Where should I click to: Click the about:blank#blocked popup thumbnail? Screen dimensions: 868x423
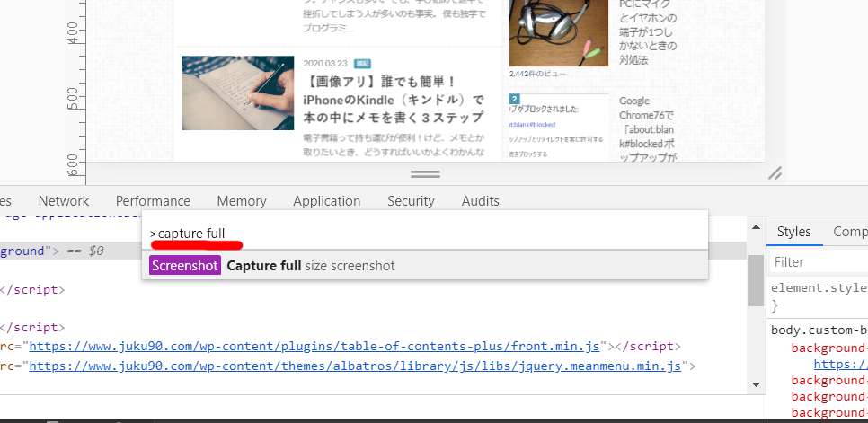559,128
